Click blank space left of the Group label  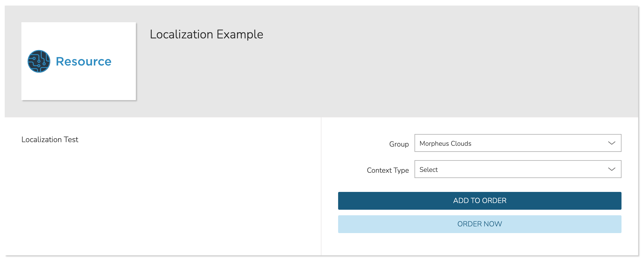[356, 144]
